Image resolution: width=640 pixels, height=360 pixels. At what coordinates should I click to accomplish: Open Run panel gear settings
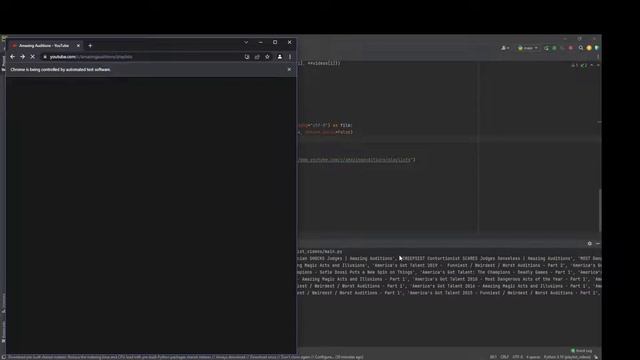589,243
